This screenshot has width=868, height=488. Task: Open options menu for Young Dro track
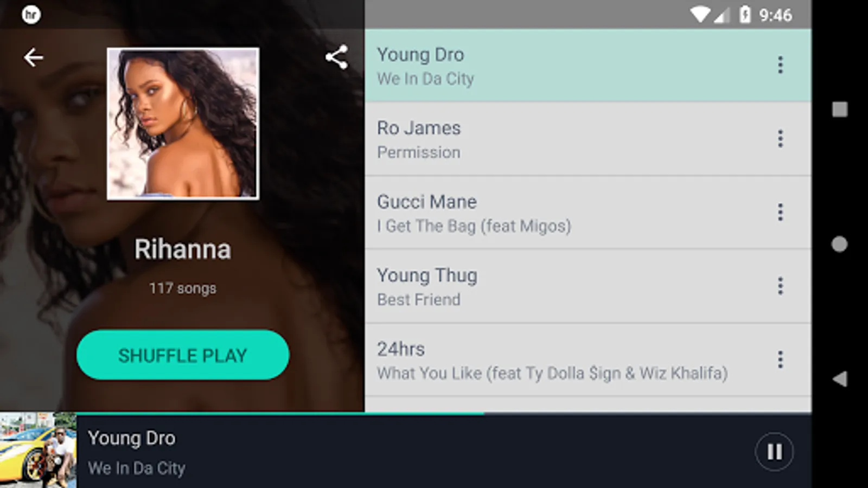[780, 65]
